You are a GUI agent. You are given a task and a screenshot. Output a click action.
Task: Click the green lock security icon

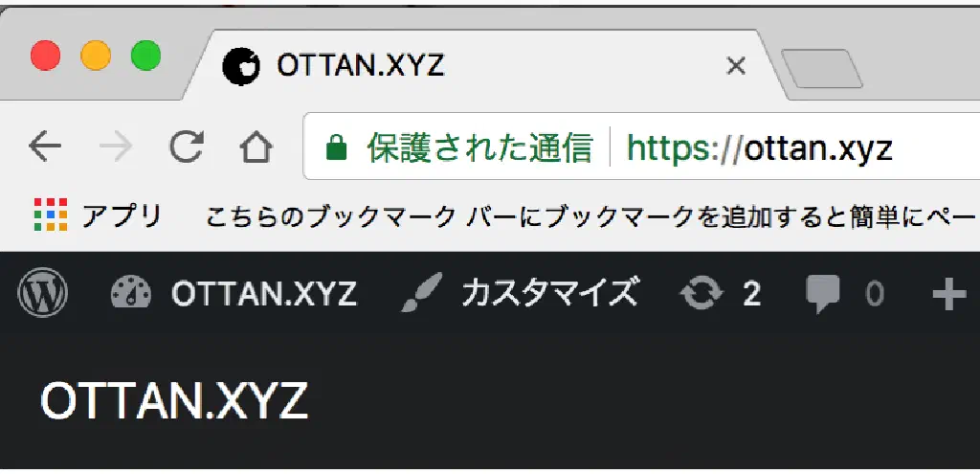point(336,148)
